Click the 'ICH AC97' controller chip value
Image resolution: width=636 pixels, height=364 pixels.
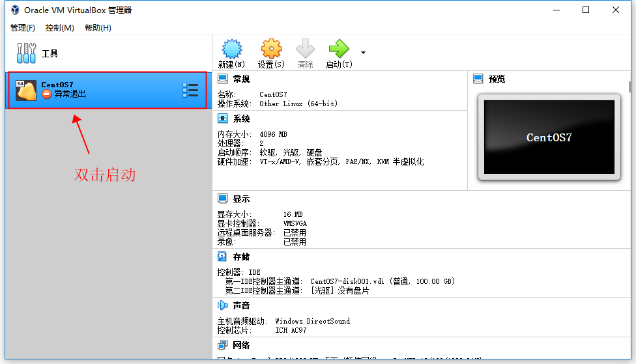tap(291, 330)
